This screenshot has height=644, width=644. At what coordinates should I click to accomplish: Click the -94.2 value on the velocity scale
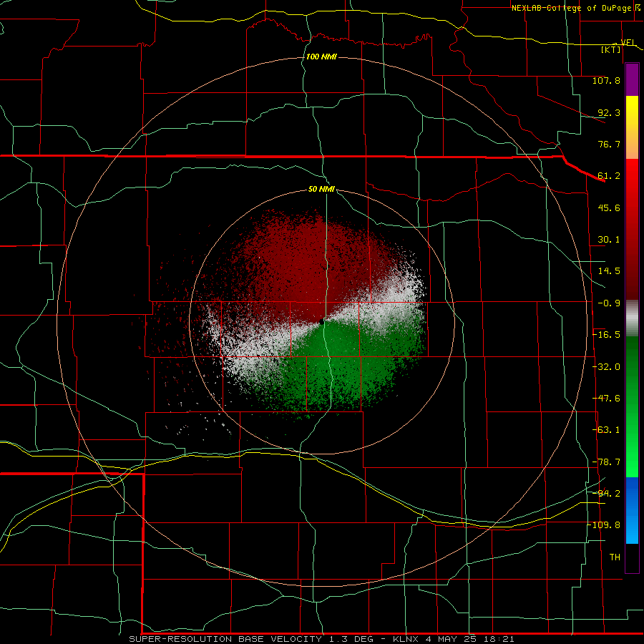(606, 494)
